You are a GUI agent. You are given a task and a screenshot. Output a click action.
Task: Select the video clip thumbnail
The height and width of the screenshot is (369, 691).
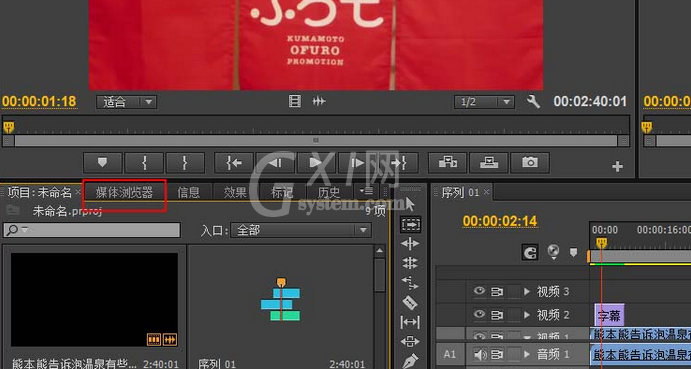click(94, 300)
